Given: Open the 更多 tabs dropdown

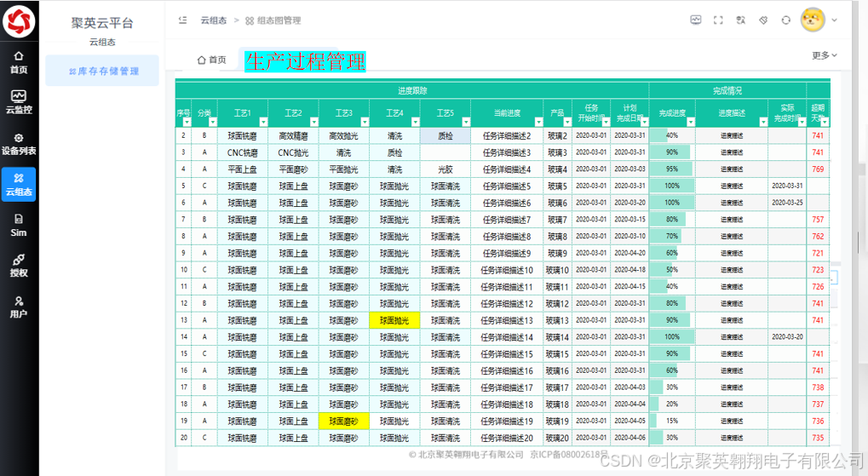Looking at the screenshot, I should point(825,55).
